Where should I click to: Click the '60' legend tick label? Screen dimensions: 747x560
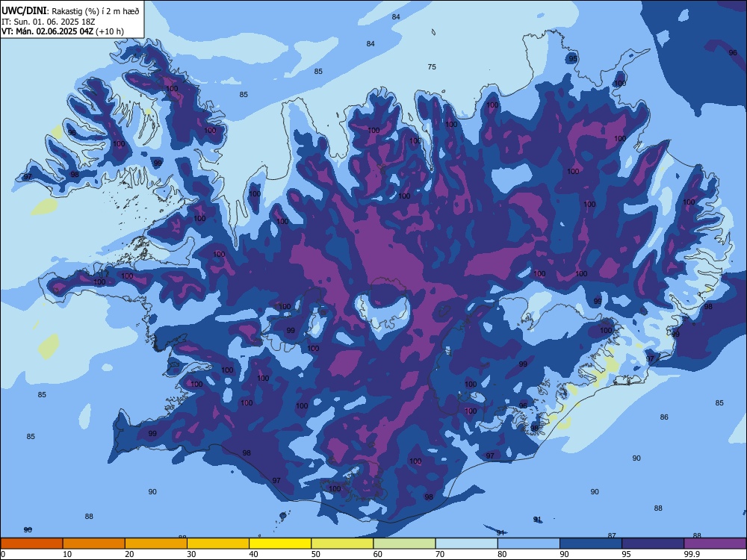[x=378, y=554]
